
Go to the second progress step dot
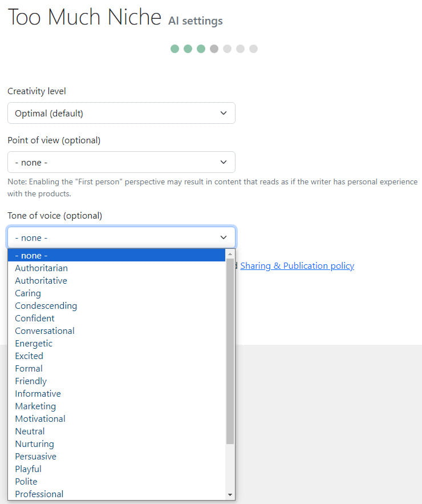click(x=188, y=49)
